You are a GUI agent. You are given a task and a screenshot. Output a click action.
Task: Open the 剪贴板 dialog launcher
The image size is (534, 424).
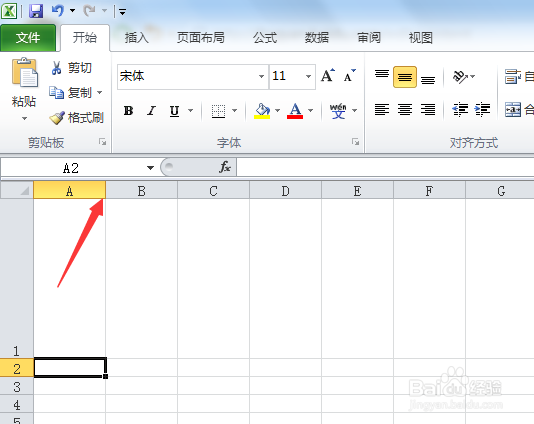tap(102, 142)
